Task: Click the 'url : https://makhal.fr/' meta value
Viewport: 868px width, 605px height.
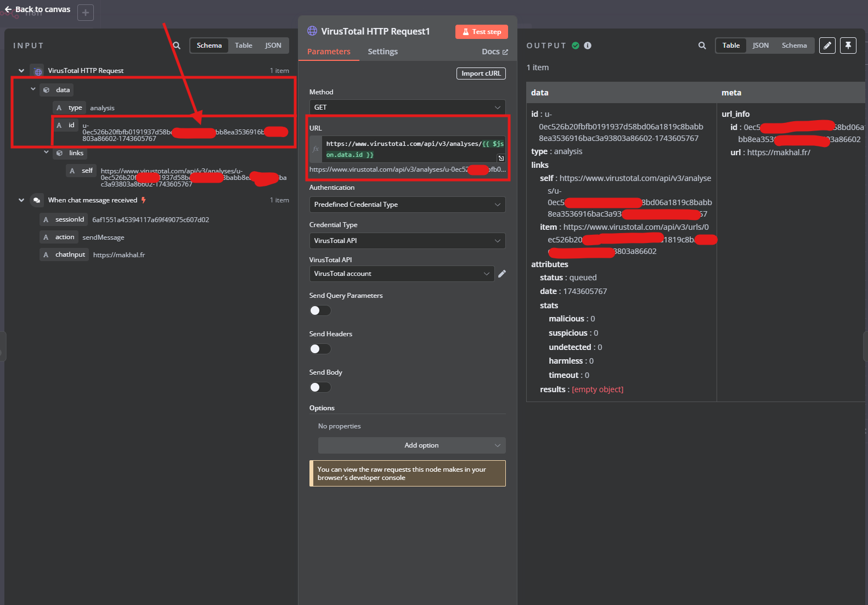Action: coord(770,152)
